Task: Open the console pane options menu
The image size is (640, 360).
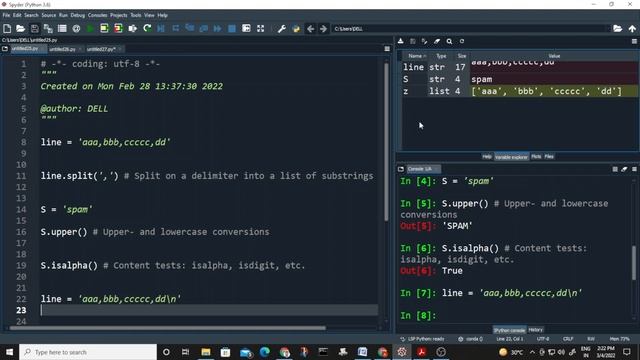Action: 634,169
